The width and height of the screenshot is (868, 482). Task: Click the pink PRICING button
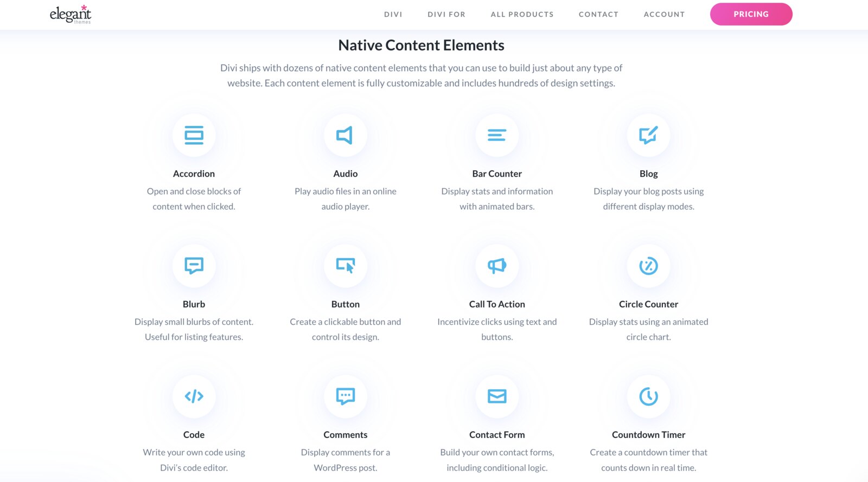point(751,14)
